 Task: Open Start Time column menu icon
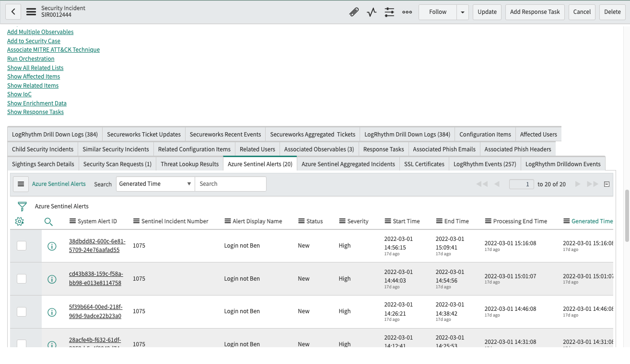[x=388, y=221]
